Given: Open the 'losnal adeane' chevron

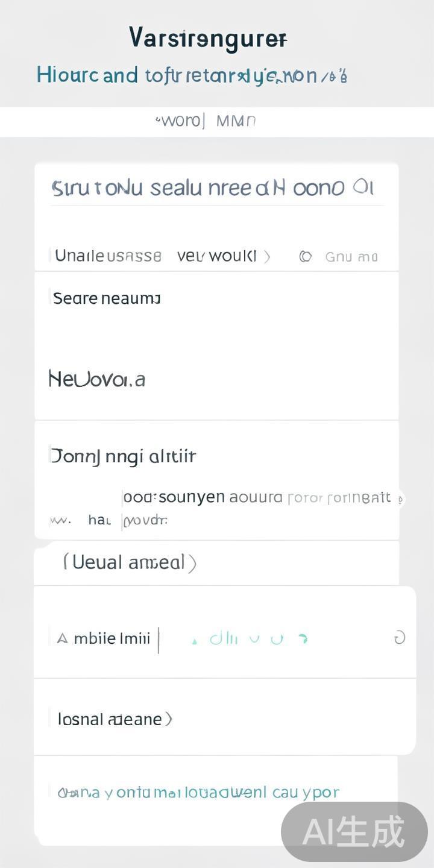Looking at the screenshot, I should 169,719.
